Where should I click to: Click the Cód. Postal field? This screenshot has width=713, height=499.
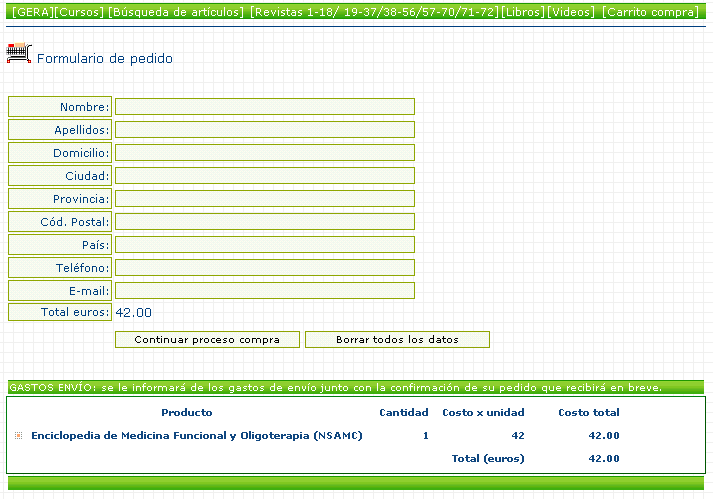tap(265, 222)
